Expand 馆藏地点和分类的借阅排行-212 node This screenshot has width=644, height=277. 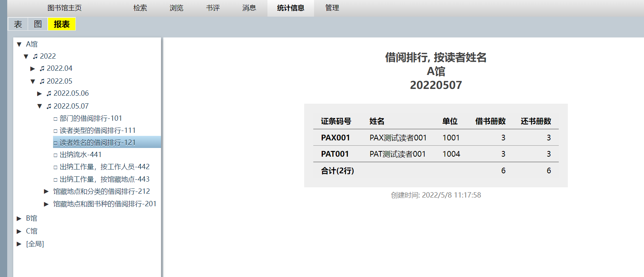click(47, 191)
